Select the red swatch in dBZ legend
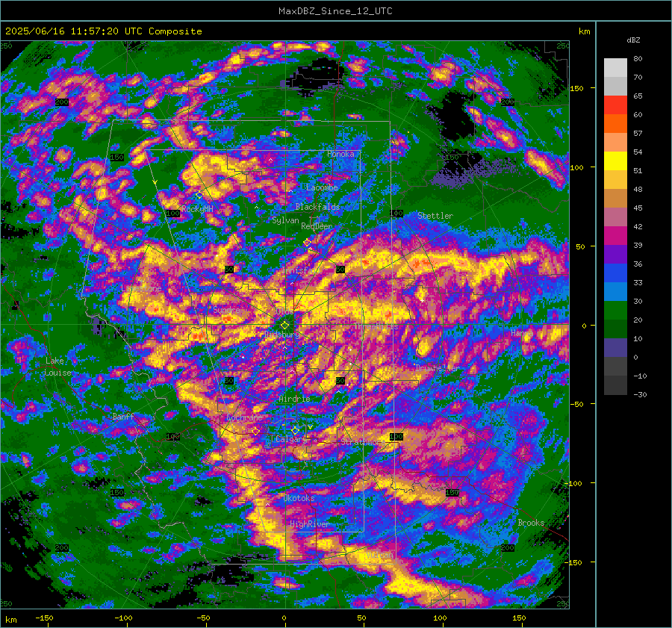This screenshot has height=628, width=672. coord(615,105)
